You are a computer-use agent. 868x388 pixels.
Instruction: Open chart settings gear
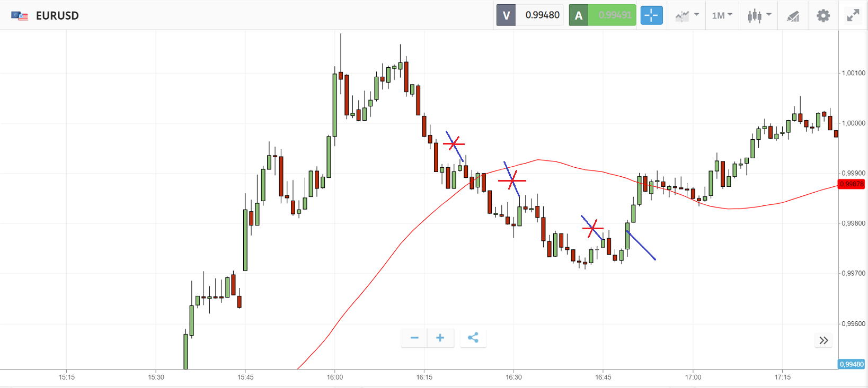coord(823,15)
